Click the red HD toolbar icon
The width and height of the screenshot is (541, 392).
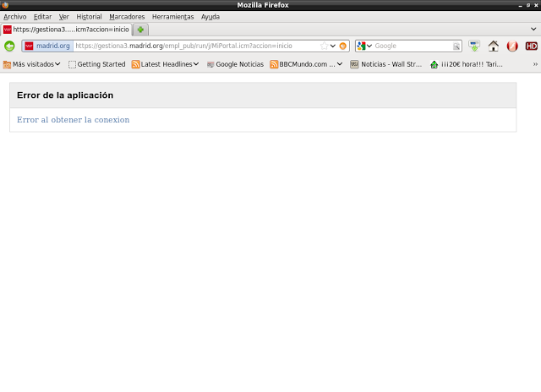point(531,46)
